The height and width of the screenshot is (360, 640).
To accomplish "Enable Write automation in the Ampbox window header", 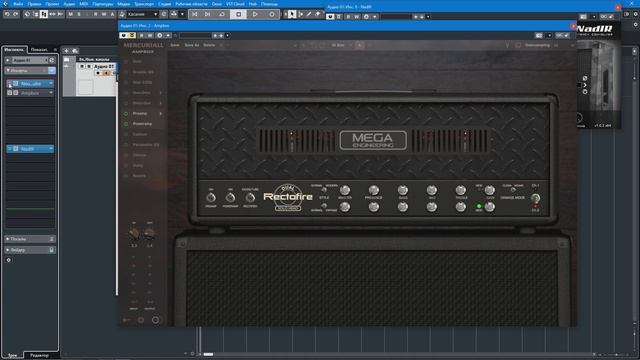I will click(x=150, y=36).
